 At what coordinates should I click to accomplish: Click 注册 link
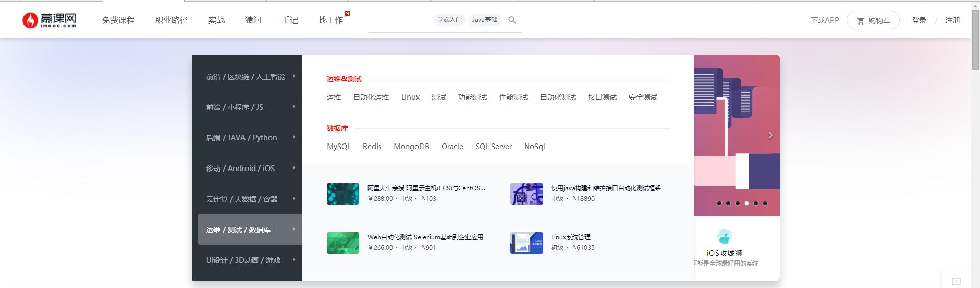953,20
